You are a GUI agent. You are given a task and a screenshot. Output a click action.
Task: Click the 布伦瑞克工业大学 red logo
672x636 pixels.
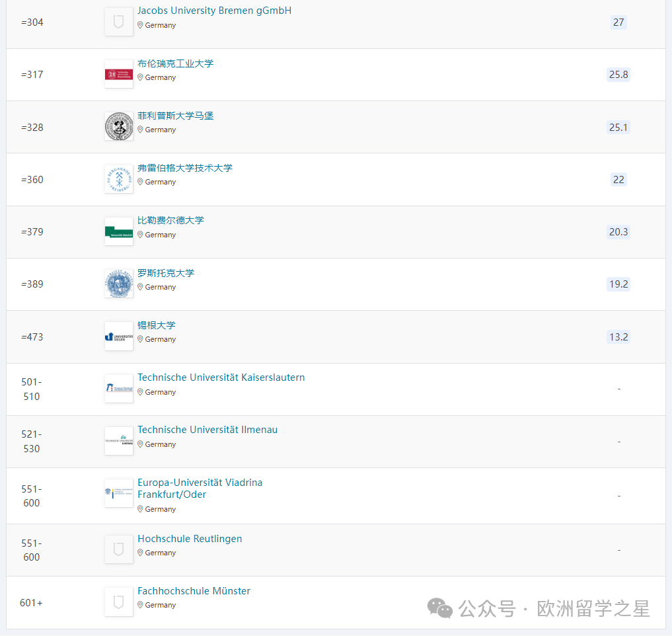(x=119, y=74)
